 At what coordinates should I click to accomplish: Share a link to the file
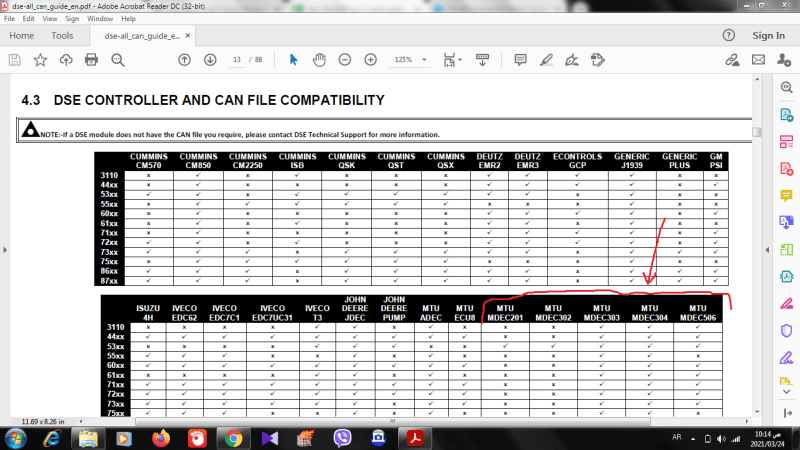[733, 60]
